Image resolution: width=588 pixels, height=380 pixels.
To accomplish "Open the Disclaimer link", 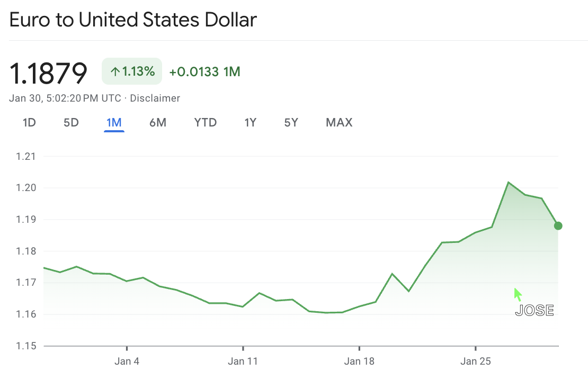I will click(x=155, y=98).
